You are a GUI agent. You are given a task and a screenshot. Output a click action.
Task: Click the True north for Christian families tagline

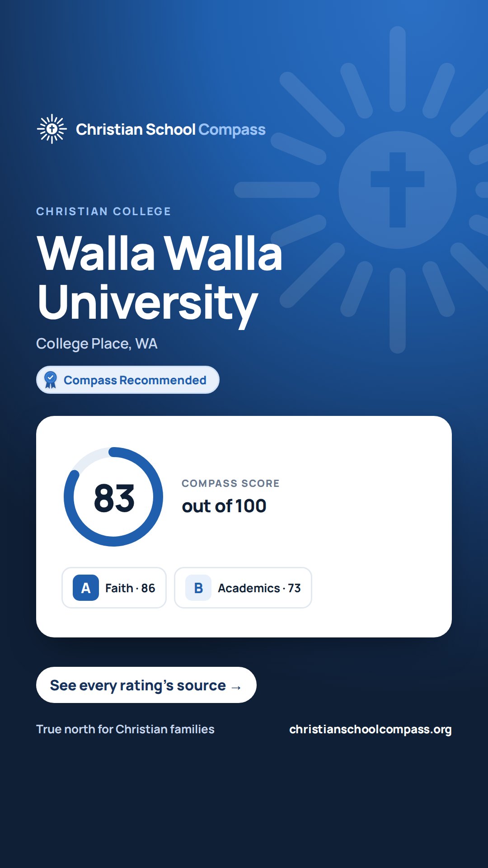point(125,729)
